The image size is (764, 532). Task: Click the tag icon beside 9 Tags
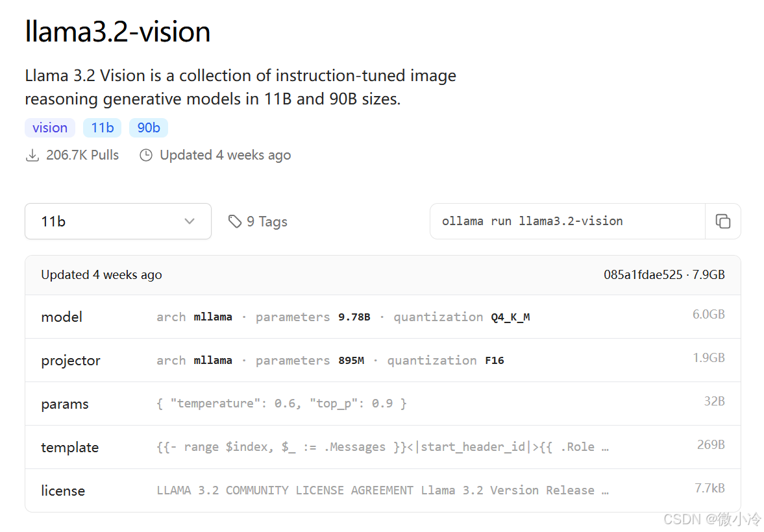coord(234,222)
